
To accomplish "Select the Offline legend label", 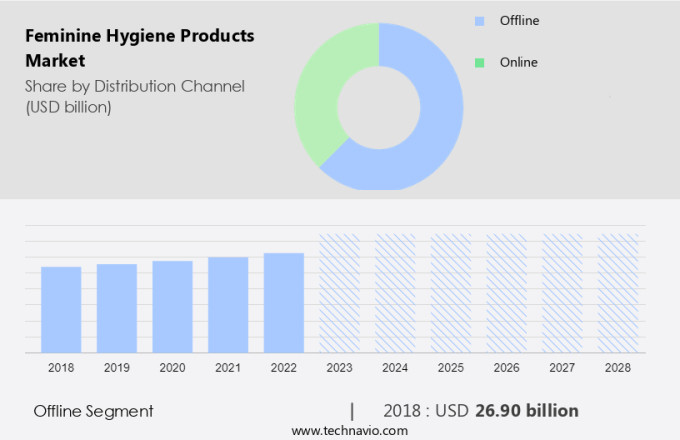I will click(x=520, y=20).
